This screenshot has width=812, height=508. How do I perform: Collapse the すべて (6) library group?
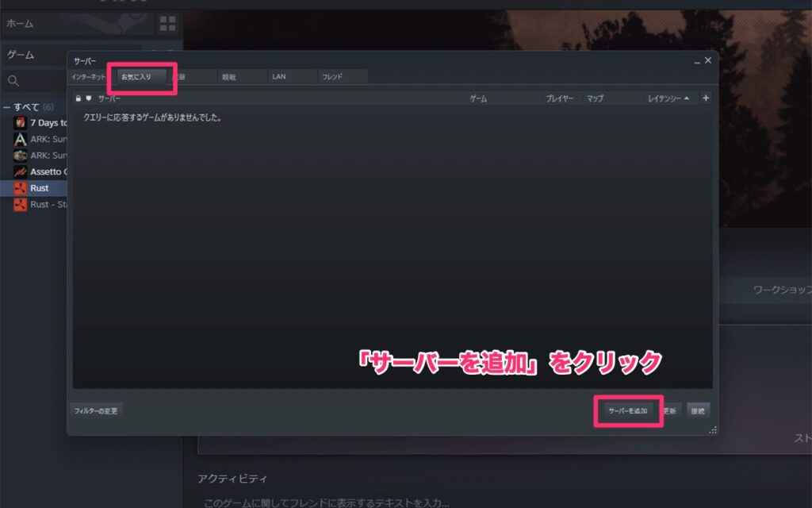click(6, 106)
